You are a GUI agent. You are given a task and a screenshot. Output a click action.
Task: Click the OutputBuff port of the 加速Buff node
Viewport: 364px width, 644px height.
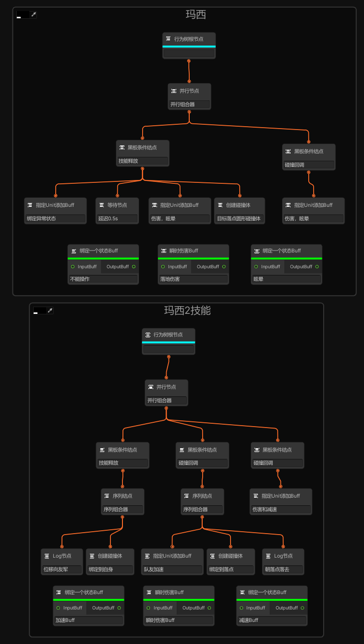(x=119, y=608)
